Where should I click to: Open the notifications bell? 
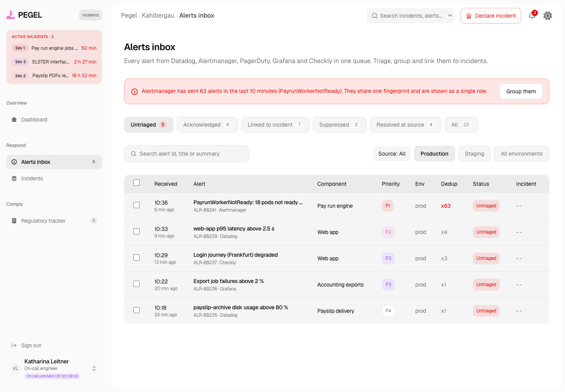coord(532,16)
